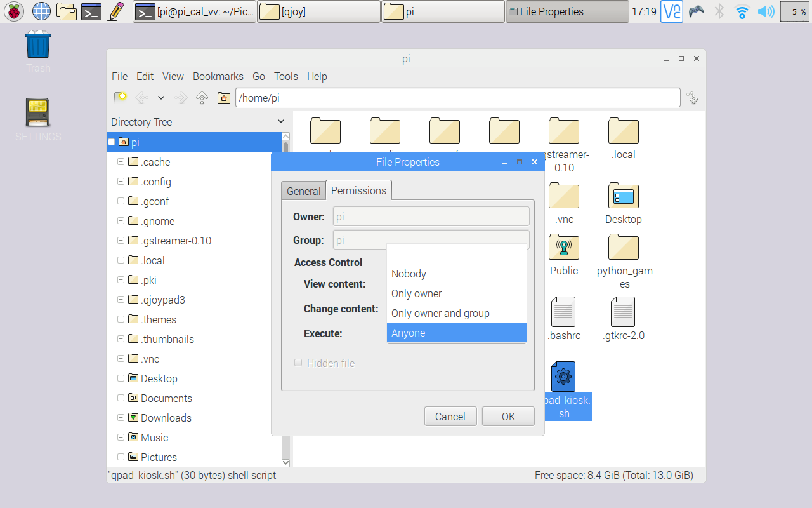Cancel the File Properties dialog

tap(450, 416)
